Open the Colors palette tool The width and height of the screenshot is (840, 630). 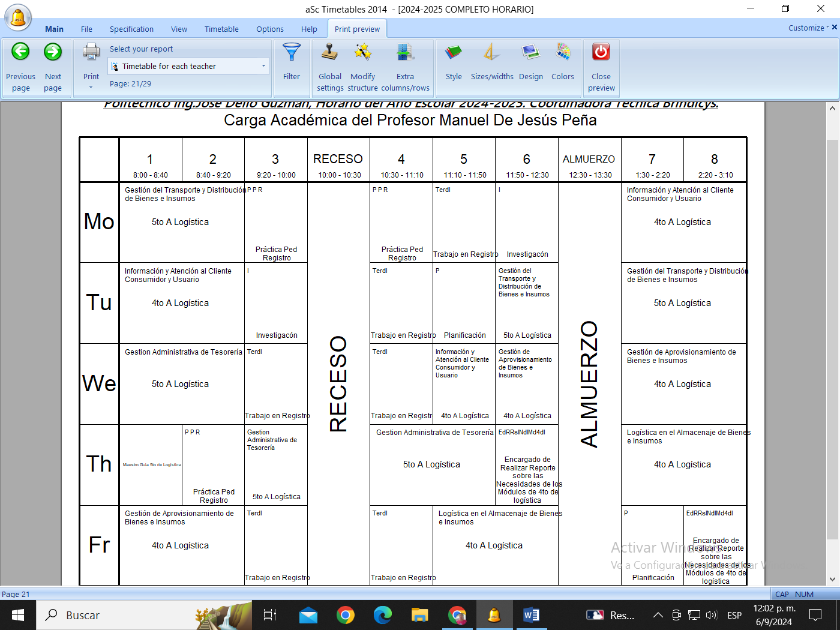563,61
